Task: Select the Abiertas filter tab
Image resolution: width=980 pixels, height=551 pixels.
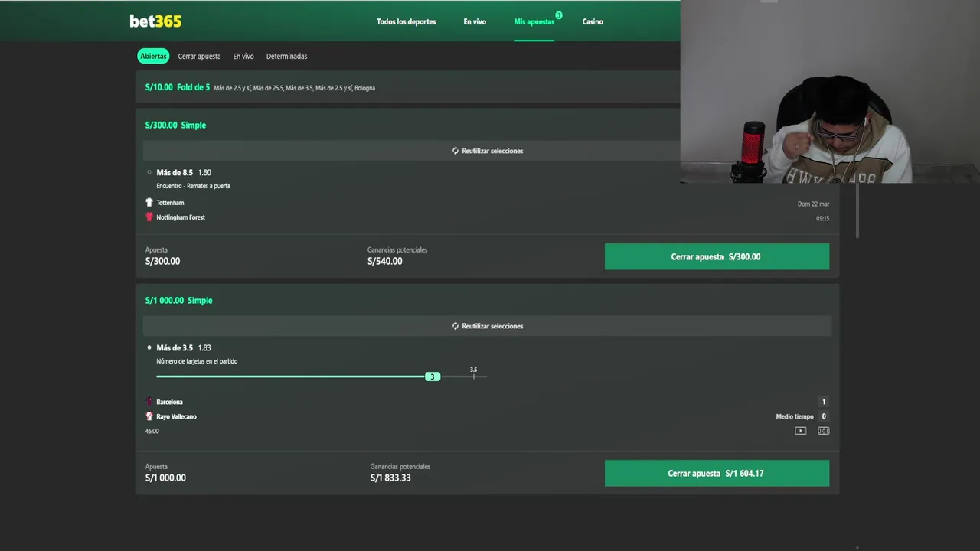Action: click(153, 56)
